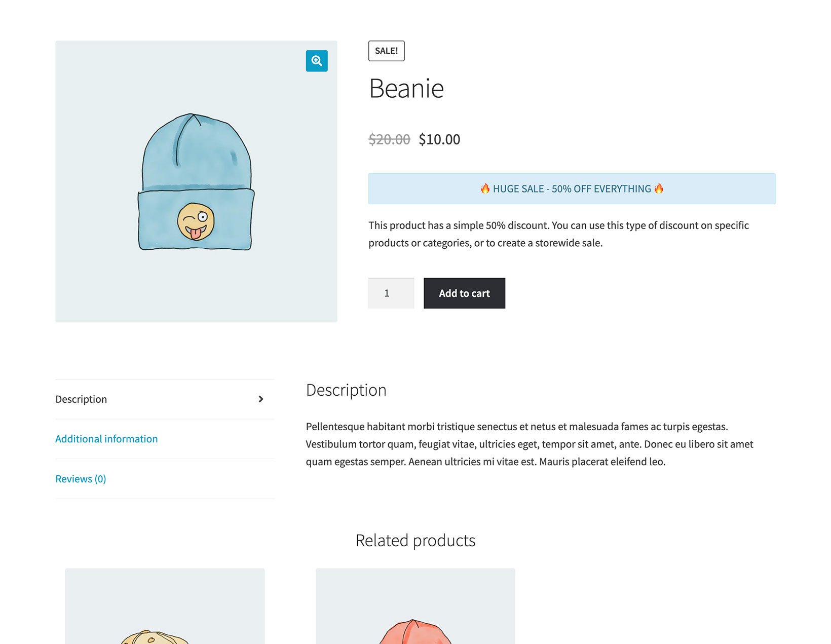Click the strikethrough $20.00 price
Image resolution: width=831 pixels, height=644 pixels.
click(389, 139)
